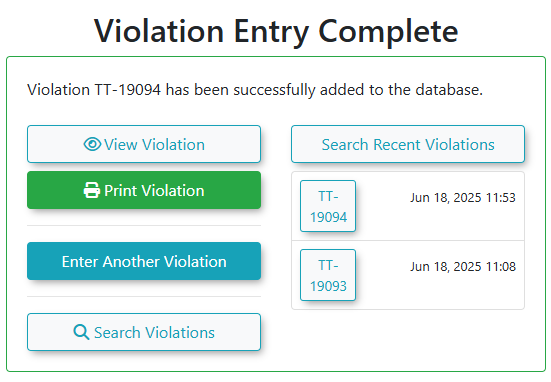Click the eye icon on View Violation
This screenshot has width=551, height=382.
pyautogui.click(x=92, y=144)
